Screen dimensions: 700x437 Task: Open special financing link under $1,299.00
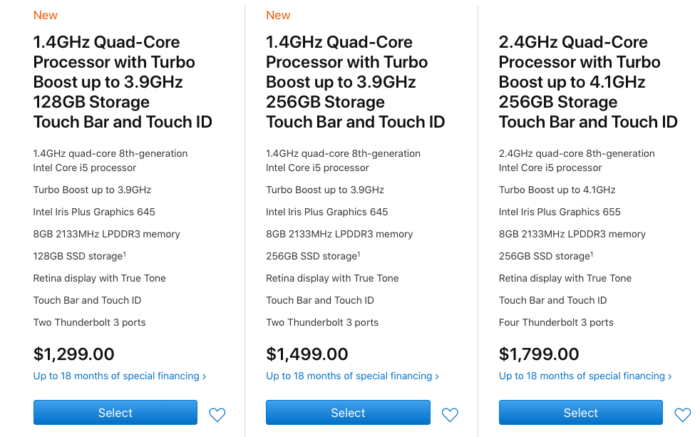tap(120, 376)
